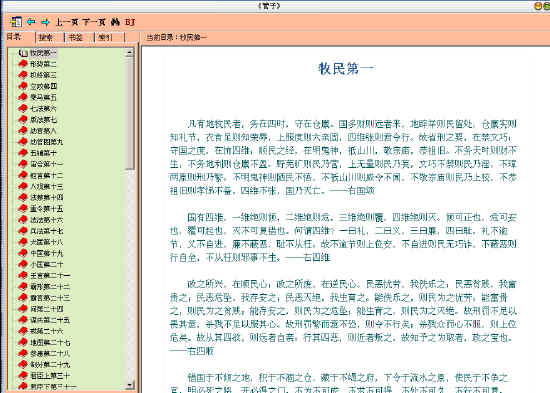Select the 霸言第二十三 chapter entry
Screen dimensions: 550x393
coord(50,298)
